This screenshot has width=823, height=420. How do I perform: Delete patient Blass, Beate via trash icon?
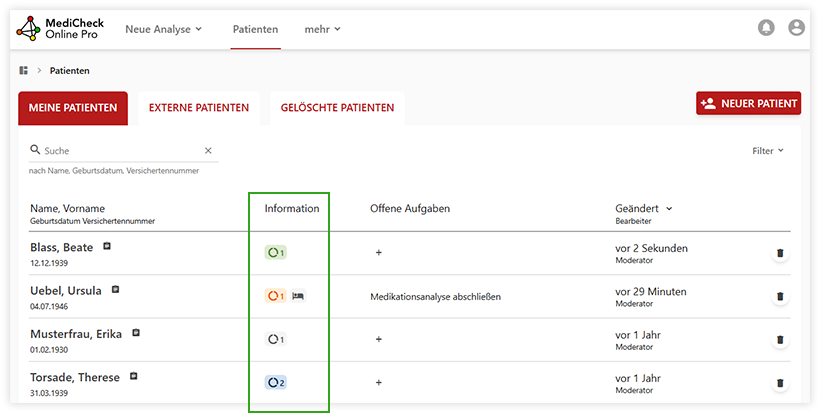coord(780,254)
